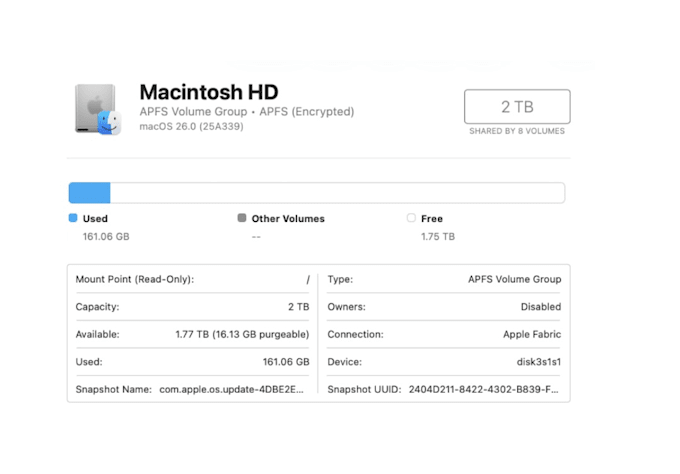Click the '161.06 GB' value under Used legend

106,236
